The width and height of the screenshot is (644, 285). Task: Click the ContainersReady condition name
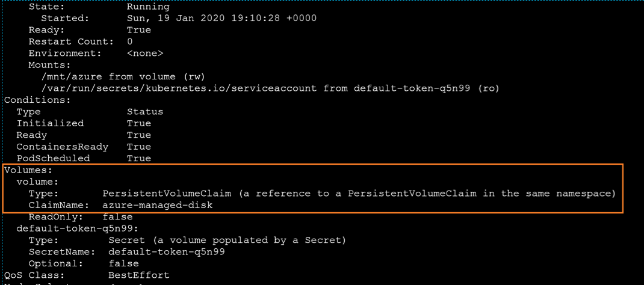click(62, 147)
